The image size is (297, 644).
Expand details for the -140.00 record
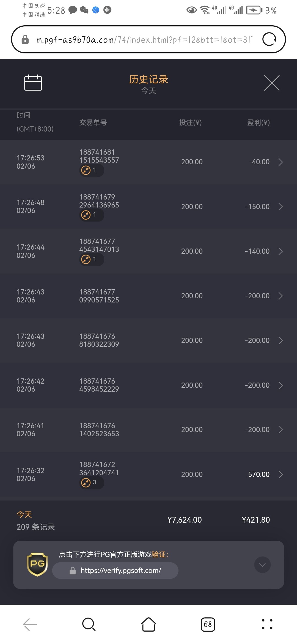(x=280, y=251)
